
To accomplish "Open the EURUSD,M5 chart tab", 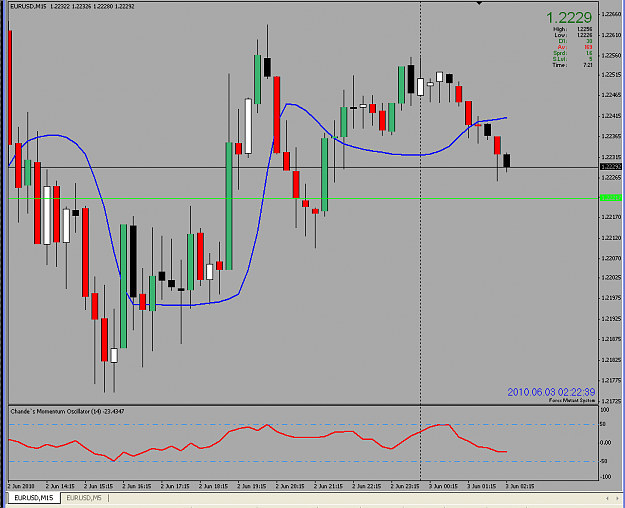I will tap(84, 498).
